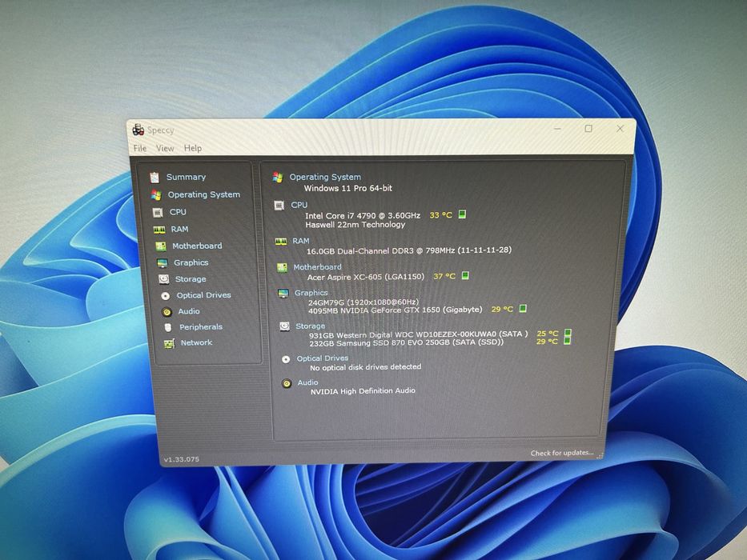Image resolution: width=747 pixels, height=560 pixels.
Task: Click "Windows 11 Pro 64-bit" text
Action: click(x=348, y=188)
